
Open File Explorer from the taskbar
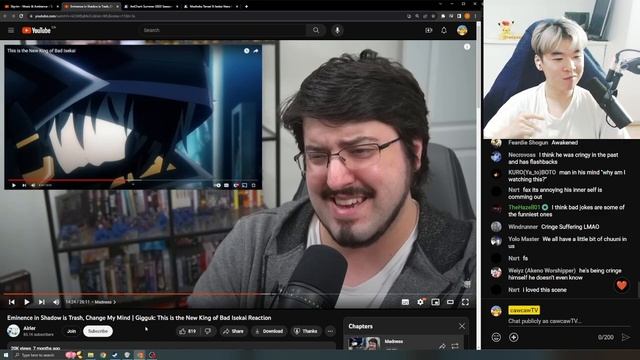pyautogui.click(x=91, y=355)
